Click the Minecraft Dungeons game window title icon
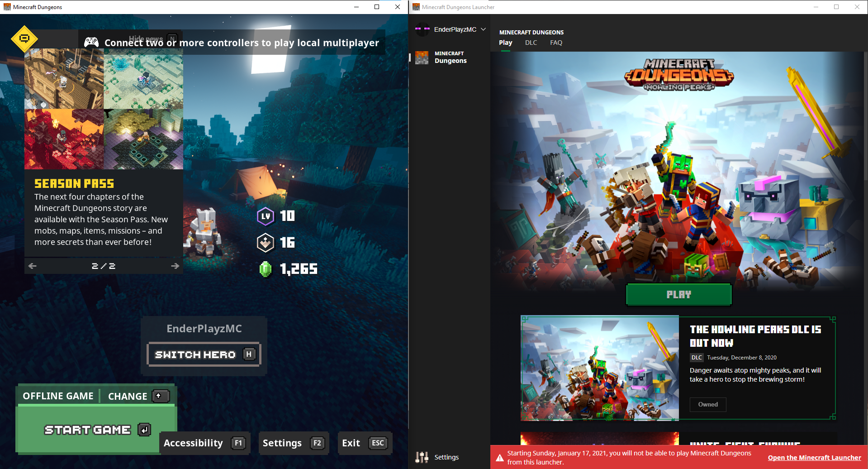The height and width of the screenshot is (469, 868). point(7,7)
